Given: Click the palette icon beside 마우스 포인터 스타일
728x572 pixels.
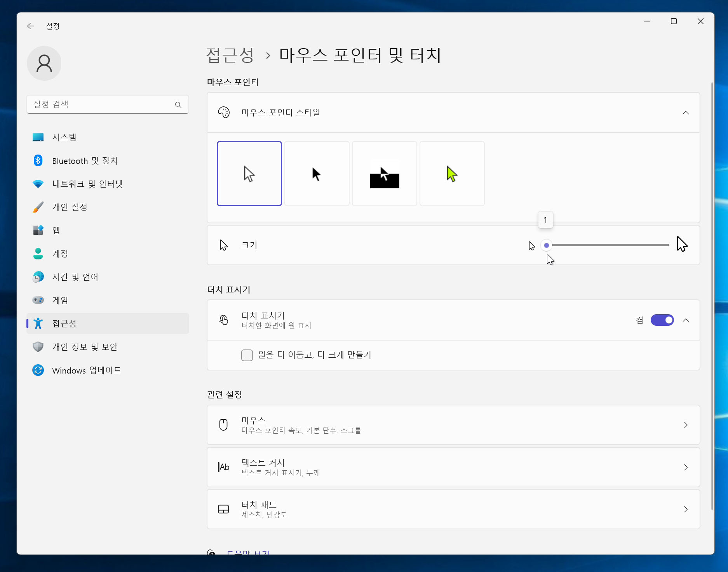Looking at the screenshot, I should point(224,113).
